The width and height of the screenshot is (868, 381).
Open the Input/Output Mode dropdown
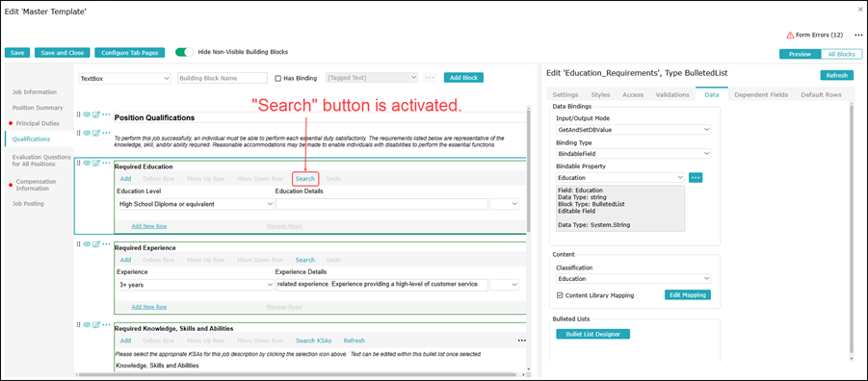pos(633,129)
